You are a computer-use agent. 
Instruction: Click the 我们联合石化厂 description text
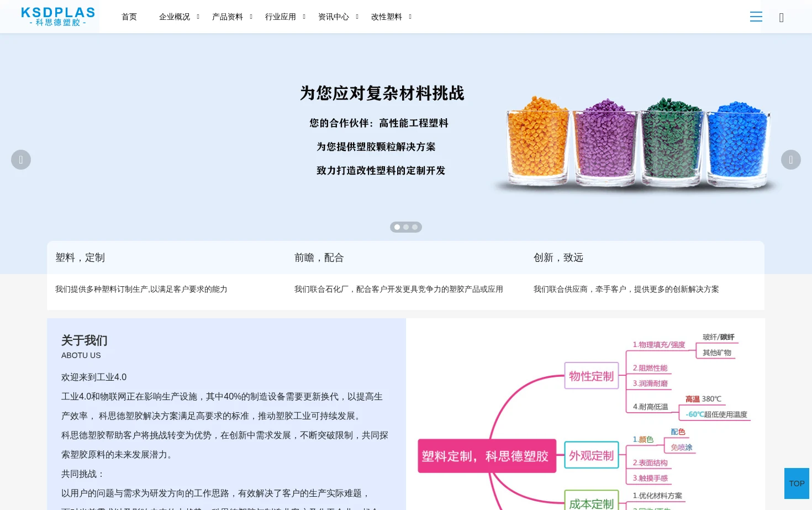[x=399, y=289]
